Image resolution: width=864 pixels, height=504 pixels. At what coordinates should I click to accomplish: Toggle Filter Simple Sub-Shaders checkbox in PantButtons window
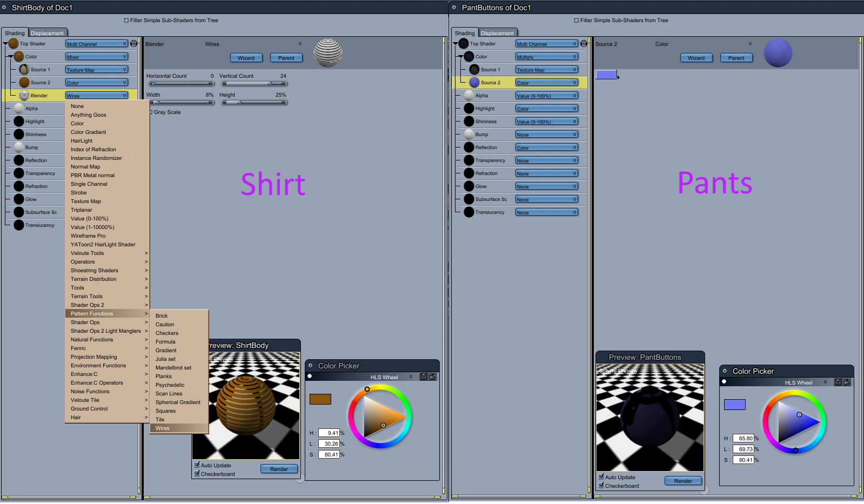[x=576, y=20]
